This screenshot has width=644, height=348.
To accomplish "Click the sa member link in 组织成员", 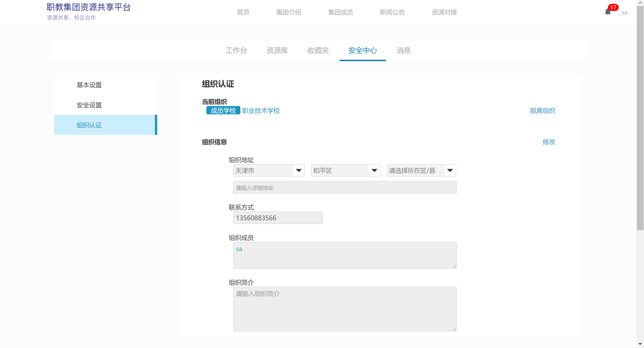I will pos(239,249).
